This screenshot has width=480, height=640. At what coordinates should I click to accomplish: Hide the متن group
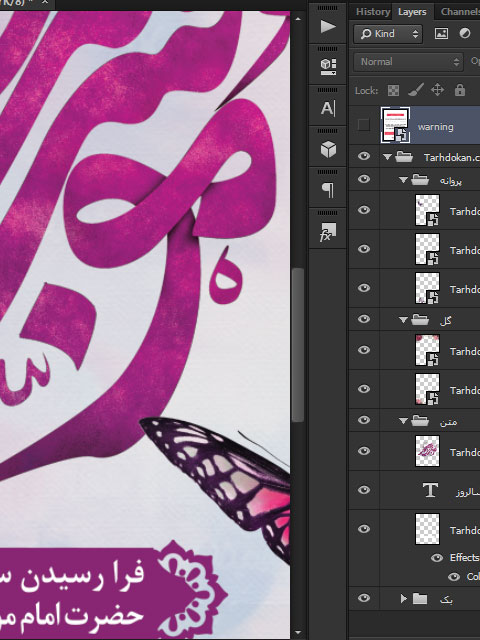click(364, 420)
